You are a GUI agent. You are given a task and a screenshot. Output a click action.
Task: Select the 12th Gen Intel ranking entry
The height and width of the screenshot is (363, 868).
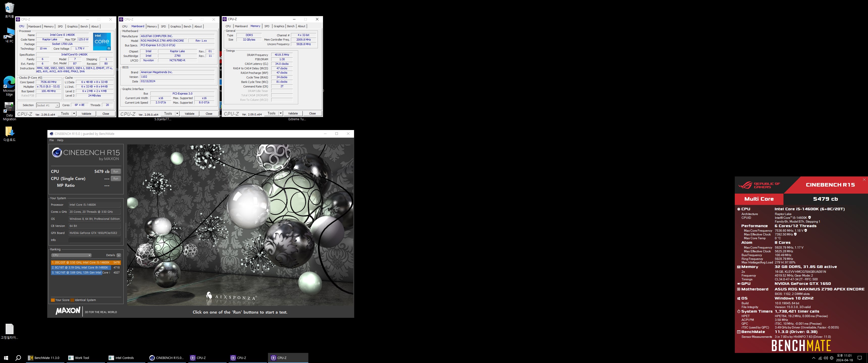86,273
